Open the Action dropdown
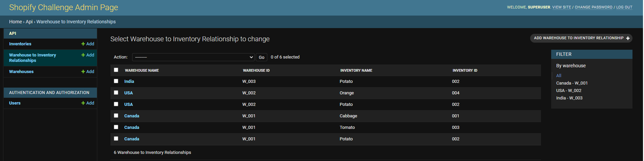Viewport: 644px width, 161px height. [x=193, y=57]
